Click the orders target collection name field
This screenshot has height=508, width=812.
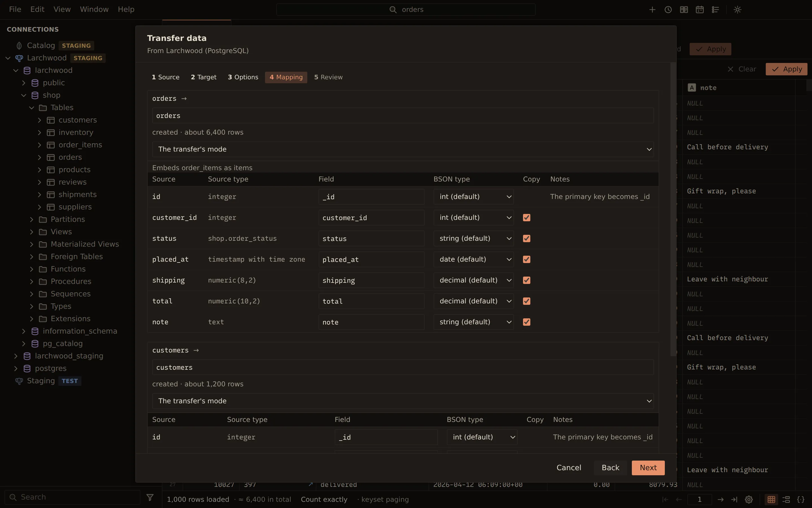[x=403, y=116]
